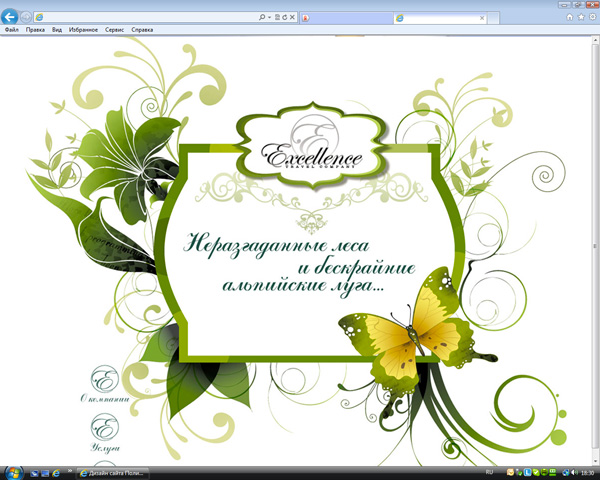Click the green speech bubble check tray icon

coord(536,473)
